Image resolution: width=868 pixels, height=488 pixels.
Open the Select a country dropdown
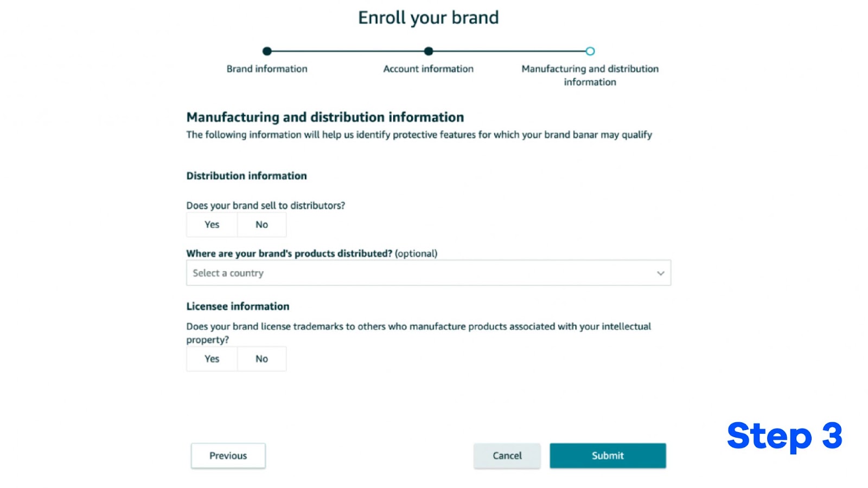point(429,273)
